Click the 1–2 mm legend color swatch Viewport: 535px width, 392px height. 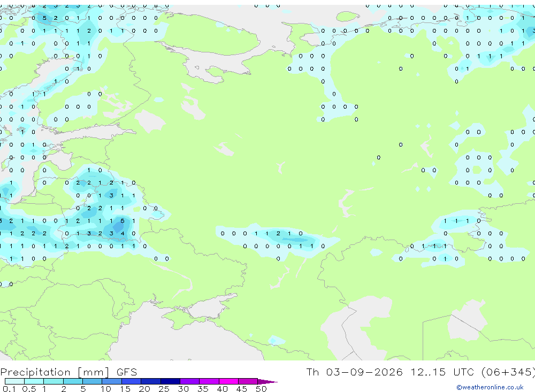[x=53, y=381]
